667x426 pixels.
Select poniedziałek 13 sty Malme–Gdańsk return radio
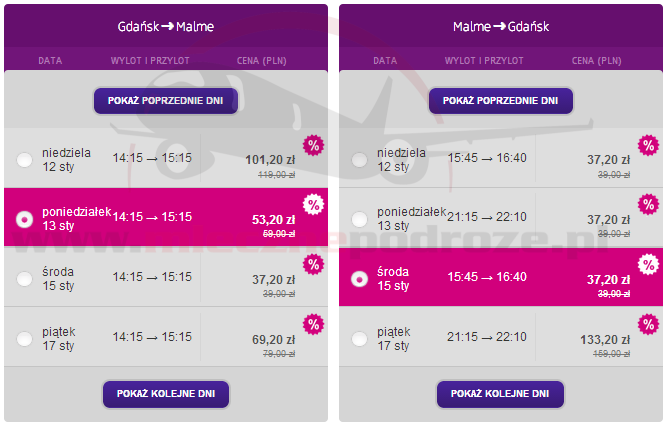coord(360,219)
